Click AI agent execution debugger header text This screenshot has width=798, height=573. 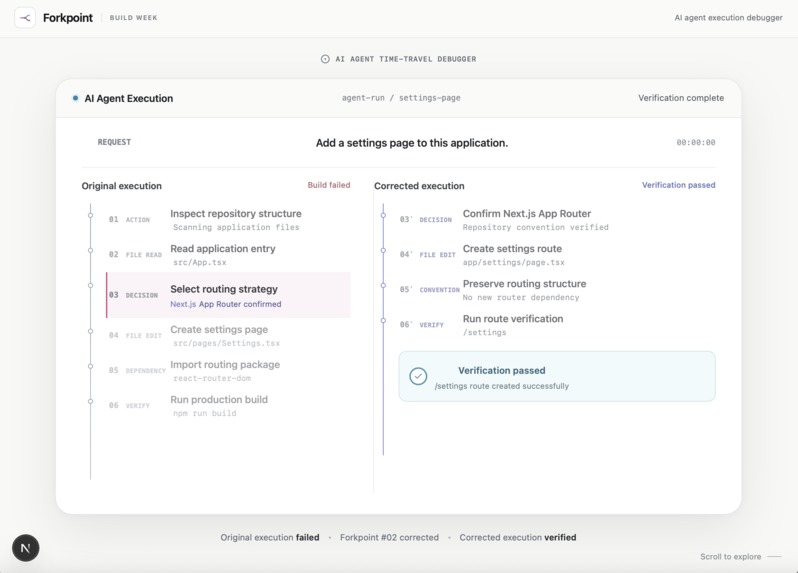point(728,18)
